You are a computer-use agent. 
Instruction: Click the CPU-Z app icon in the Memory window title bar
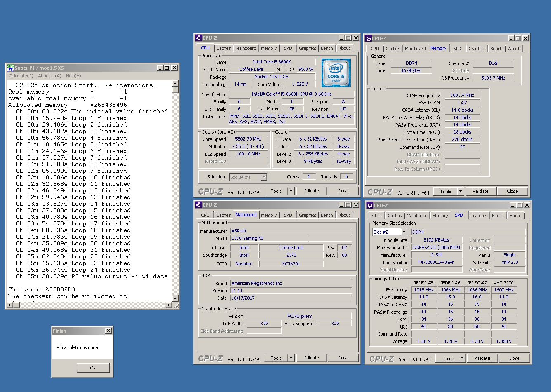point(368,38)
